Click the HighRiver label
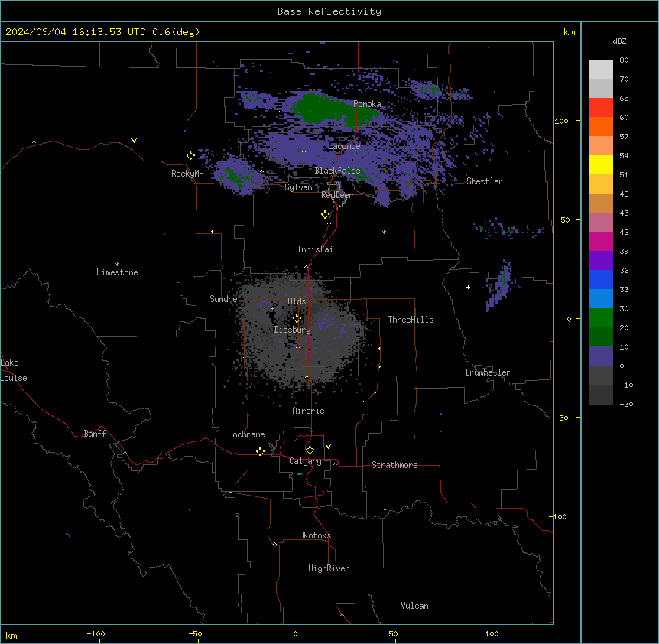Image resolution: width=659 pixels, height=644 pixels. [329, 568]
